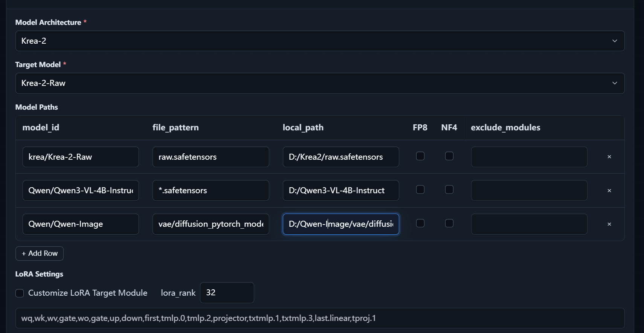The width and height of the screenshot is (644, 333).
Task: Add a new model path row
Action: click(40, 254)
